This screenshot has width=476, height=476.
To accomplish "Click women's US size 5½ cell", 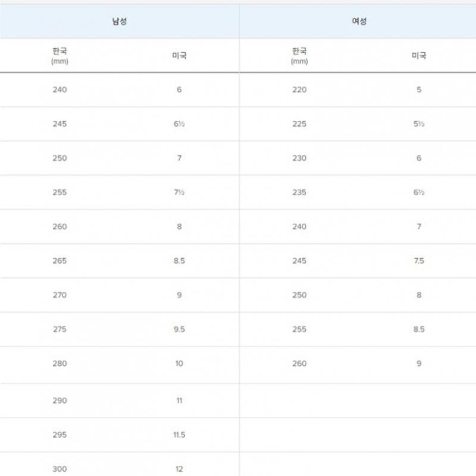I will pyautogui.click(x=419, y=124).
